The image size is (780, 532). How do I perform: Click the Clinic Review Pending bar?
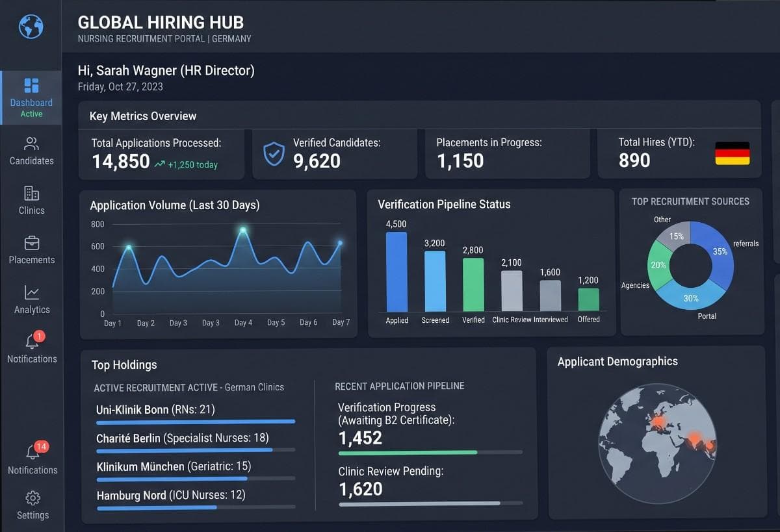click(x=430, y=503)
